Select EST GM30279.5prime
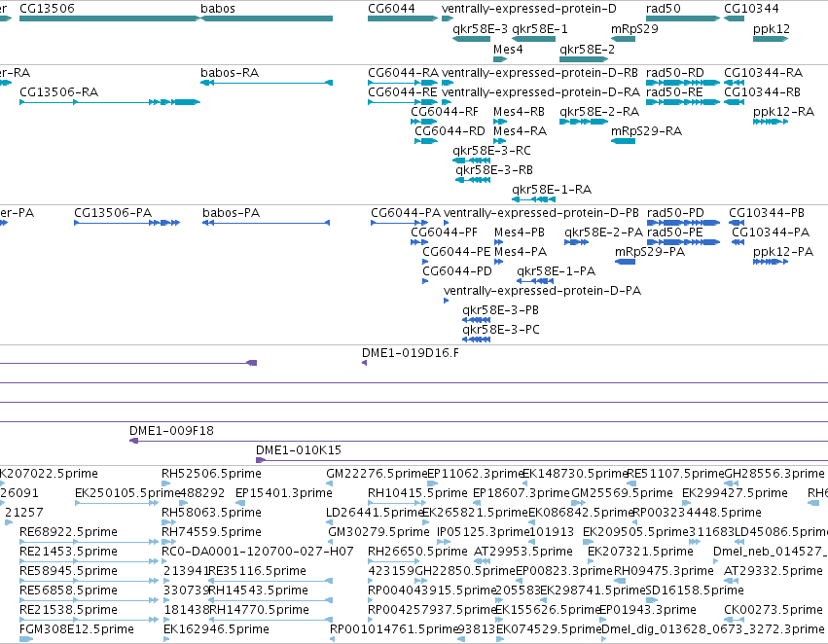Screen dimensions: 828x644 pos(332,542)
